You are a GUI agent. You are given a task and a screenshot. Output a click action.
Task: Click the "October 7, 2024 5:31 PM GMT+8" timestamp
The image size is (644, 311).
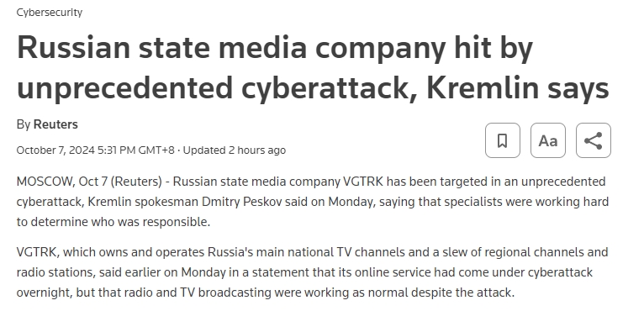coord(95,150)
